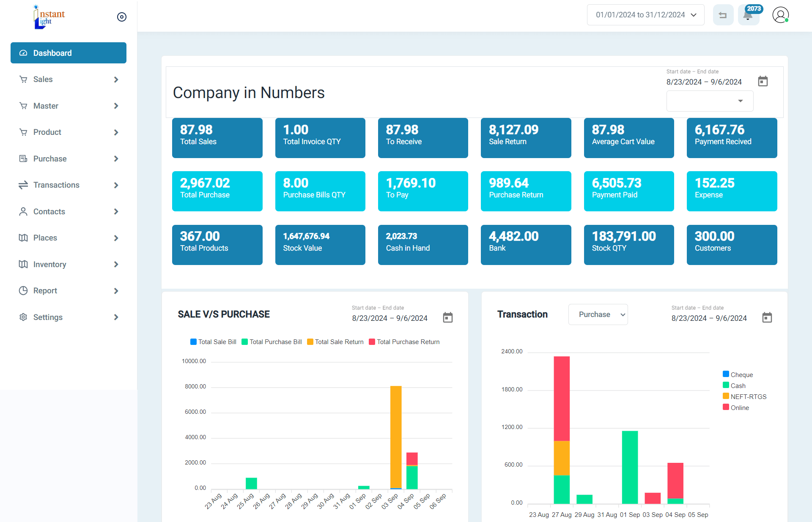Click the NEFT-RTGS orange legend swatch
Image resolution: width=812 pixels, height=522 pixels.
(x=726, y=396)
